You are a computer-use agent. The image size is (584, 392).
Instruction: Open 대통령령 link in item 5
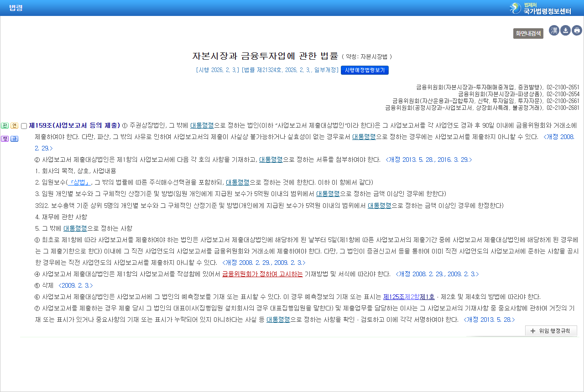(x=75, y=228)
